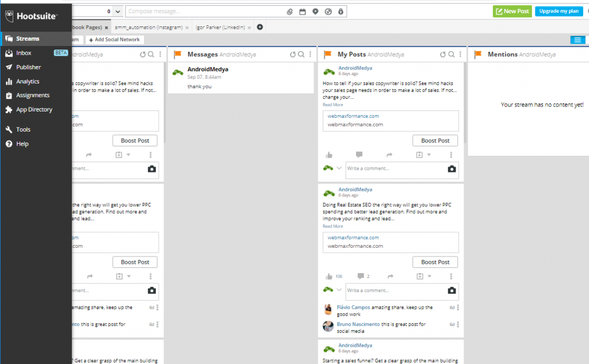Open Assignments in sidebar
Image resolution: width=589 pixels, height=364 pixels.
[36, 95]
